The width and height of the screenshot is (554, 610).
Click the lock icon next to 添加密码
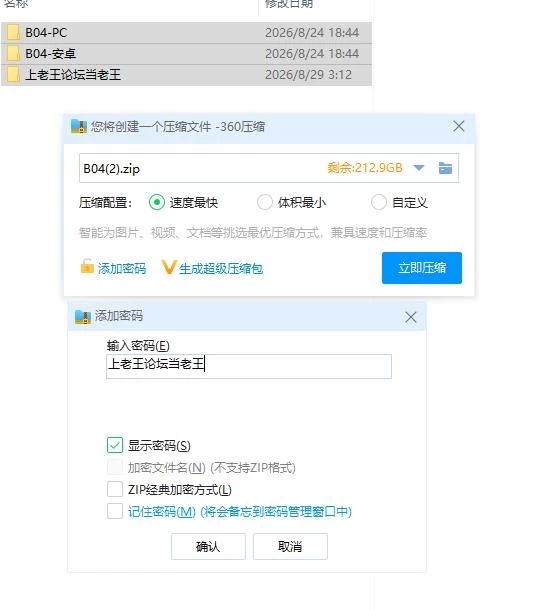coord(87,266)
